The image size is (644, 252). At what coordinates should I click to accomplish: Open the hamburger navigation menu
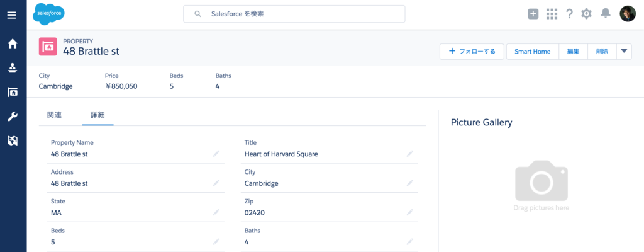[x=12, y=14]
